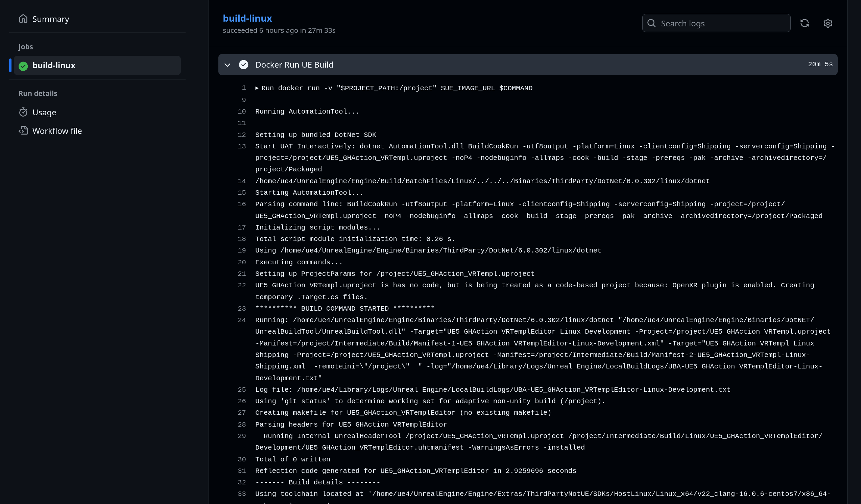Viewport: 861px width, 504px height.
Task: Click the build-linux heading link
Action: [247, 18]
